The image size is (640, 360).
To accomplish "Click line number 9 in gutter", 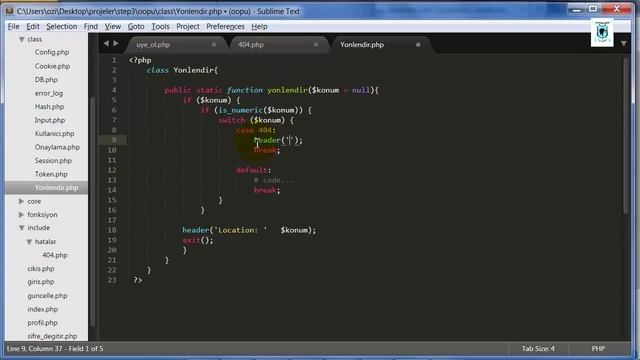I will [x=114, y=140].
